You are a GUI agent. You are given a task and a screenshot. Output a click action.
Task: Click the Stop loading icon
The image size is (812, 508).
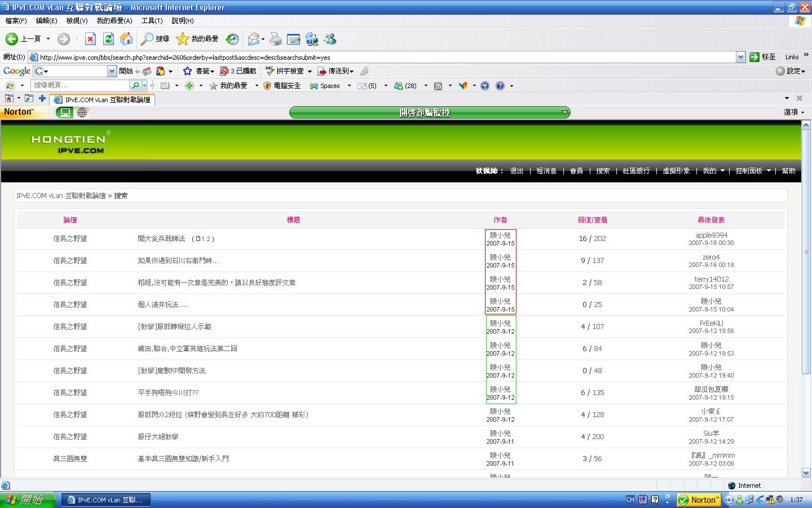pos(90,39)
